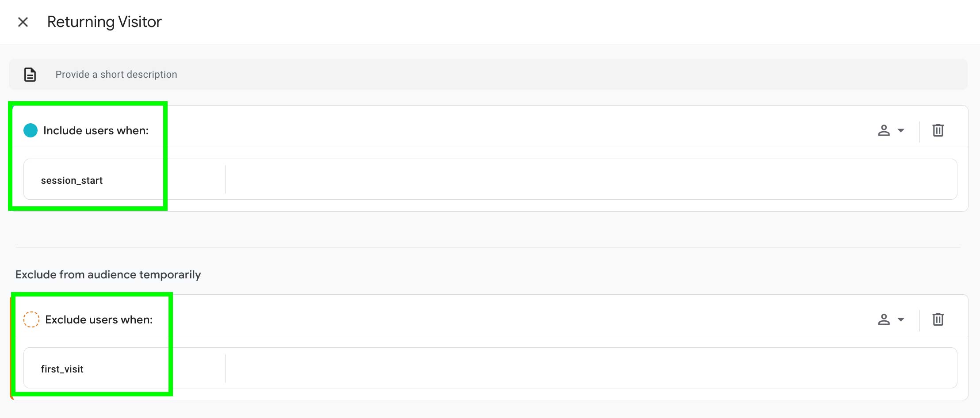980x418 pixels.
Task: Open the scoping dropdown arrow in Include section
Action: coord(900,130)
